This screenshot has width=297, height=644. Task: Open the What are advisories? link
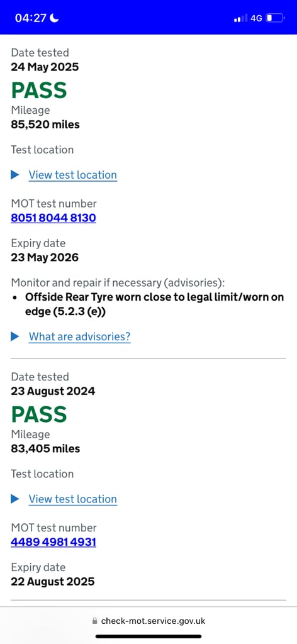point(80,337)
